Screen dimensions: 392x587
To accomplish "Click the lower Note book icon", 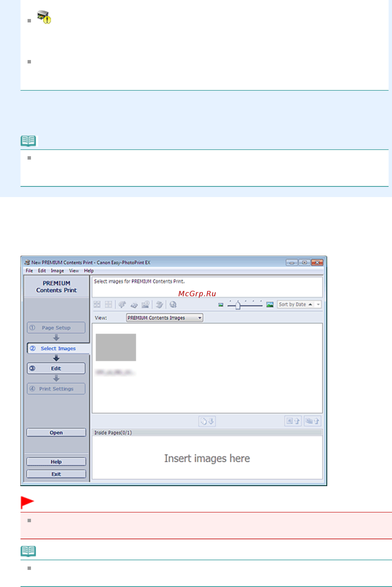I will click(28, 551).
